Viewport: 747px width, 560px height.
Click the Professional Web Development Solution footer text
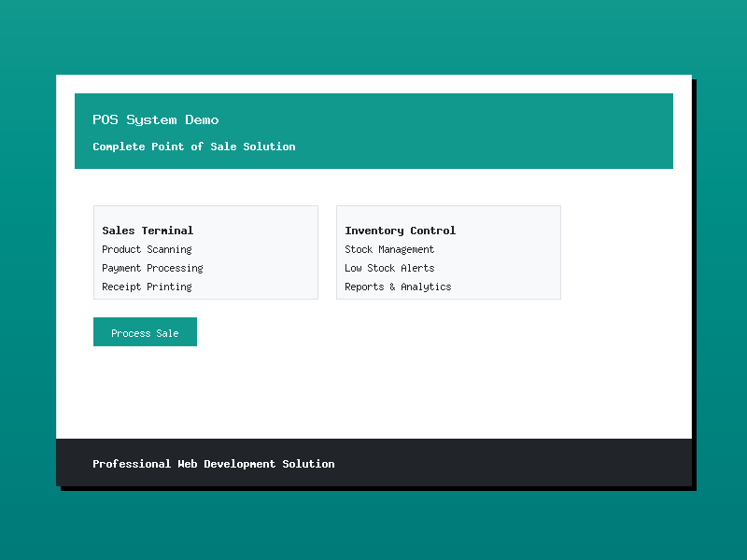213,464
